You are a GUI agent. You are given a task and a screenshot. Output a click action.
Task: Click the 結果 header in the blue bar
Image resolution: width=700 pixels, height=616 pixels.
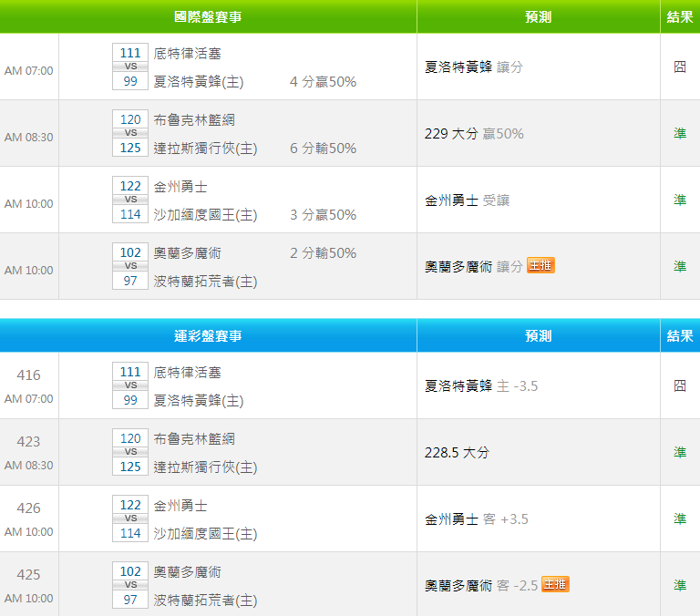pyautogui.click(x=680, y=335)
